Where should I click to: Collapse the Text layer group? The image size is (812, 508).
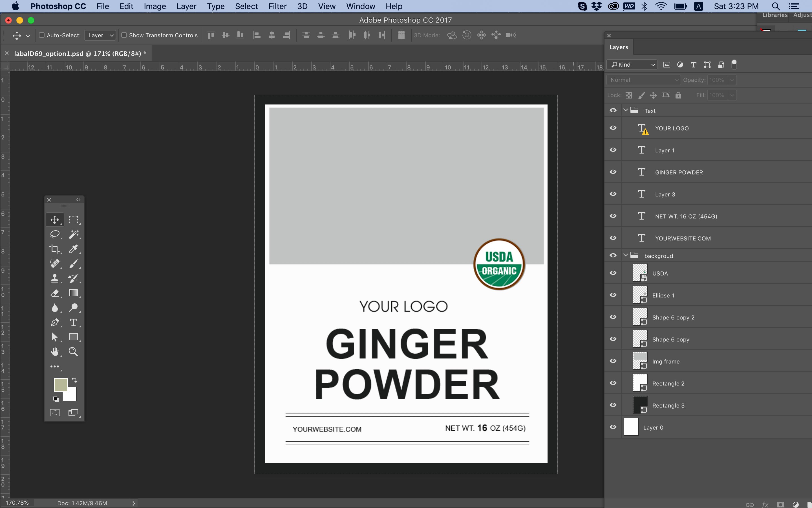click(x=626, y=110)
